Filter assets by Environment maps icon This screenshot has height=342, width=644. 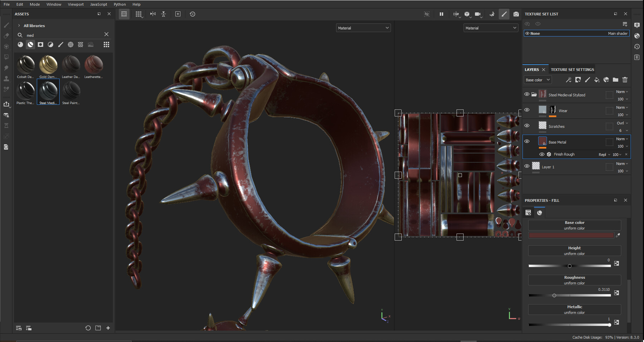click(91, 44)
